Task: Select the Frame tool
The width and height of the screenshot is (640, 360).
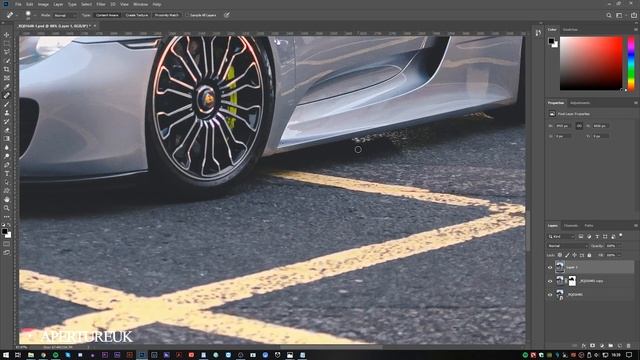Action: (7, 78)
